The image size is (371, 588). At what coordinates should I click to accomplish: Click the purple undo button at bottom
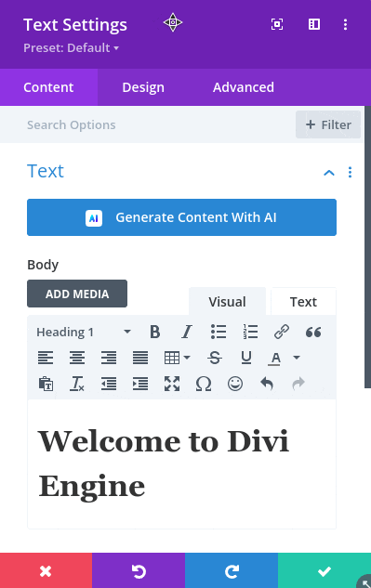tap(139, 570)
